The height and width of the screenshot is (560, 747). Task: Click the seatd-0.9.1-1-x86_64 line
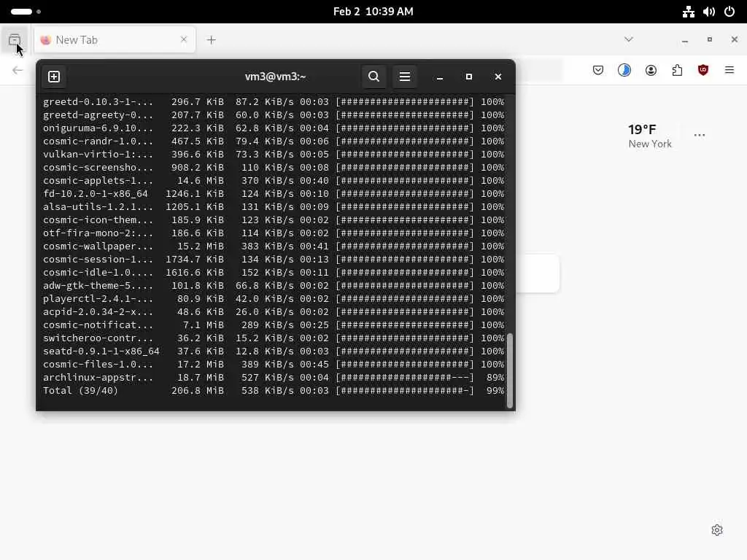(x=274, y=351)
